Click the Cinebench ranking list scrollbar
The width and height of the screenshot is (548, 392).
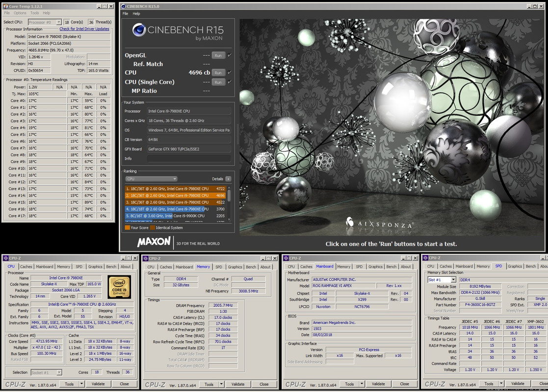tap(229, 203)
